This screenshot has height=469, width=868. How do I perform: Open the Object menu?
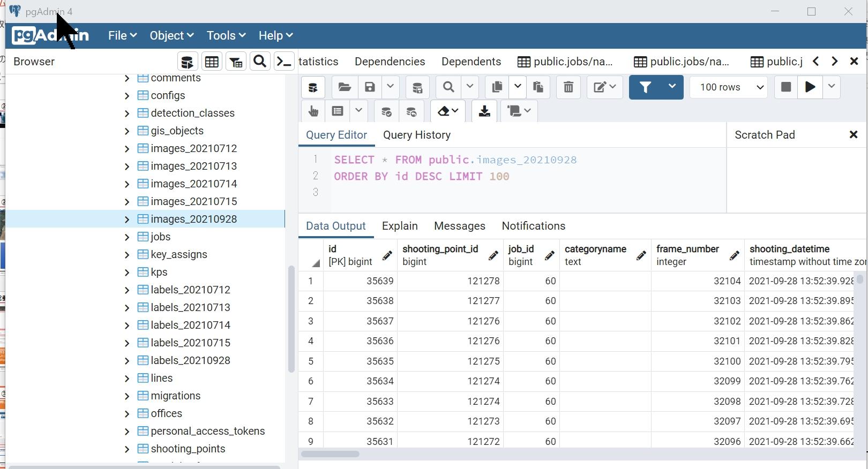click(171, 35)
